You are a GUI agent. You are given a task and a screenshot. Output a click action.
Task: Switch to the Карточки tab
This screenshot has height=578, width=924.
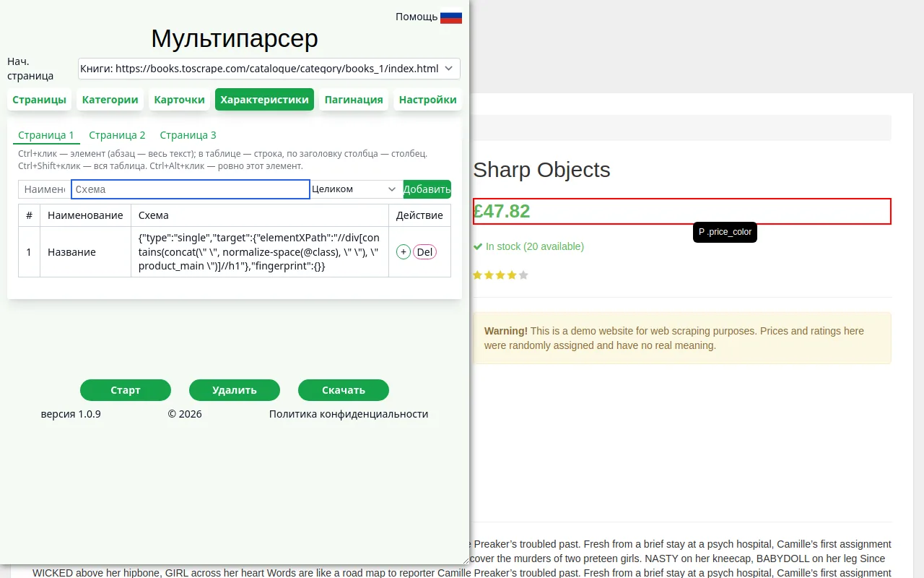pyautogui.click(x=180, y=100)
